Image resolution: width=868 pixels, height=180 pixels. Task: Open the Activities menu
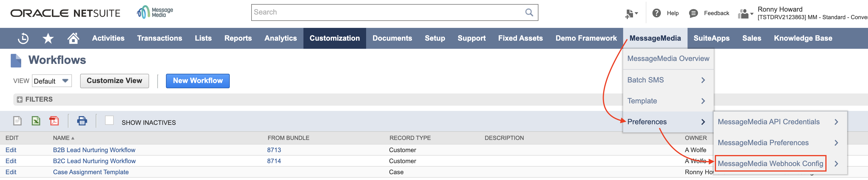point(108,38)
